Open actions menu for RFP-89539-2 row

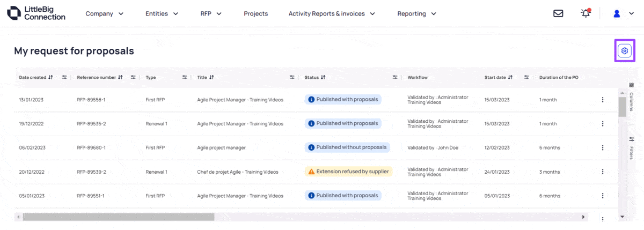[603, 172]
